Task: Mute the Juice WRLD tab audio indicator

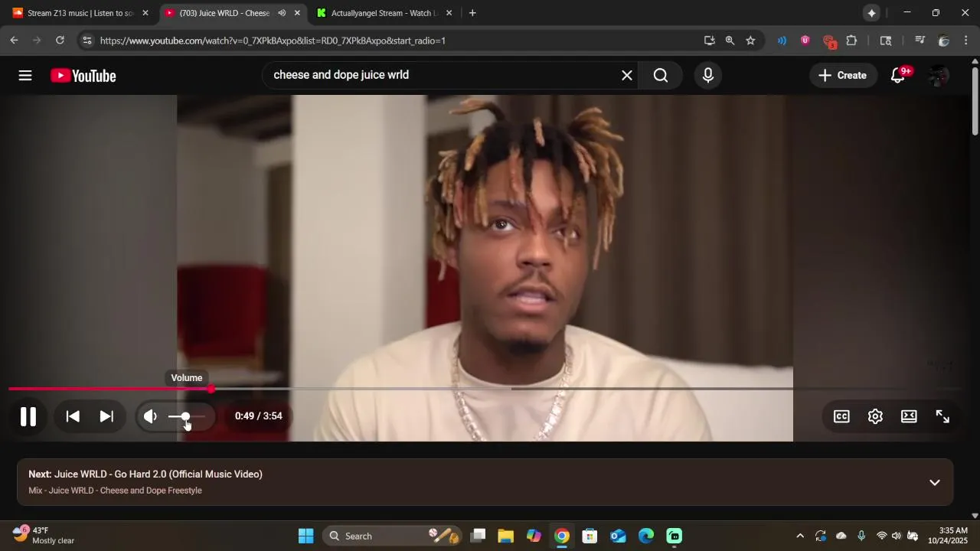Action: [282, 13]
